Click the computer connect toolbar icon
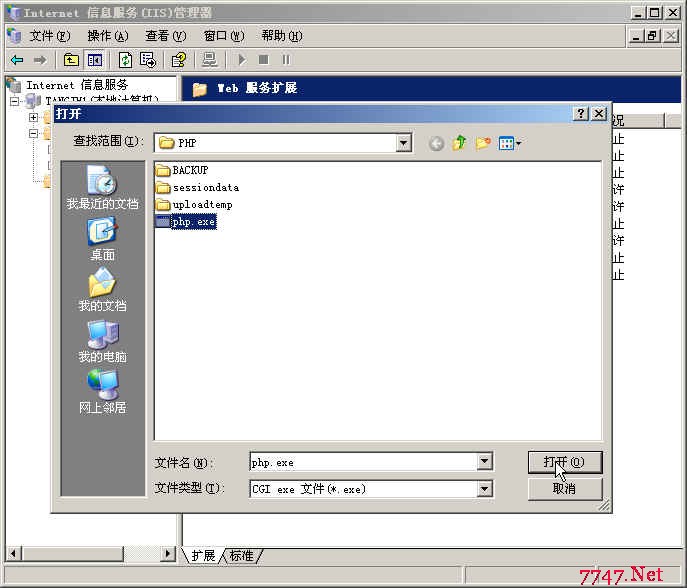 click(209, 60)
